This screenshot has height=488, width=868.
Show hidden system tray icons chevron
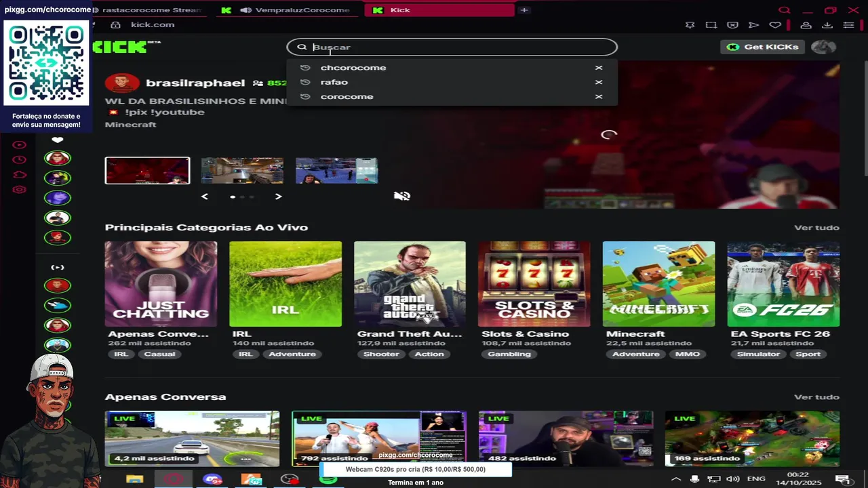pyautogui.click(x=675, y=479)
